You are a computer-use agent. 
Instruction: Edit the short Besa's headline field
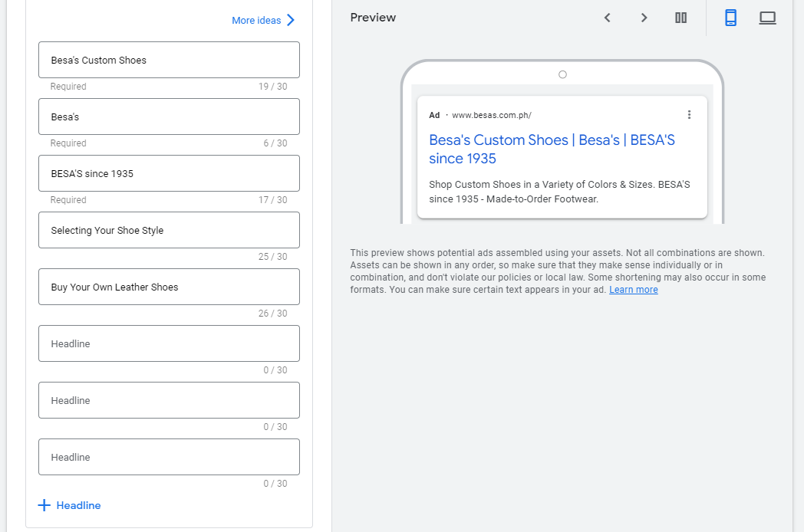point(170,117)
